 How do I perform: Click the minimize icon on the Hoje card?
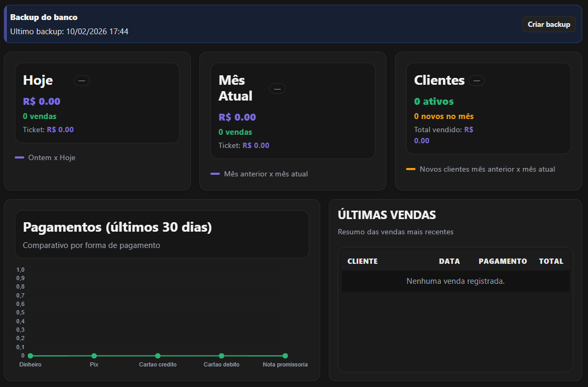tap(82, 80)
